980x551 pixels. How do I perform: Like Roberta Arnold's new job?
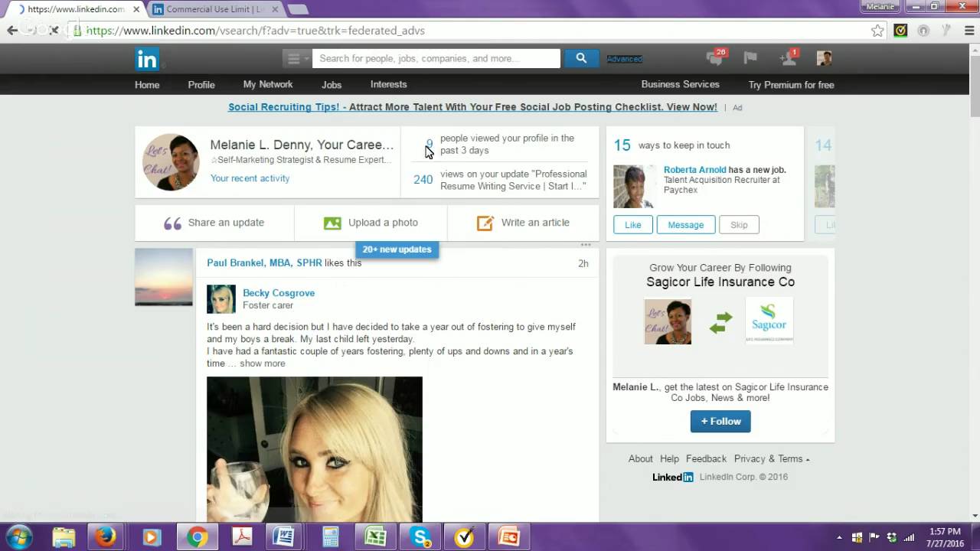[632, 225]
